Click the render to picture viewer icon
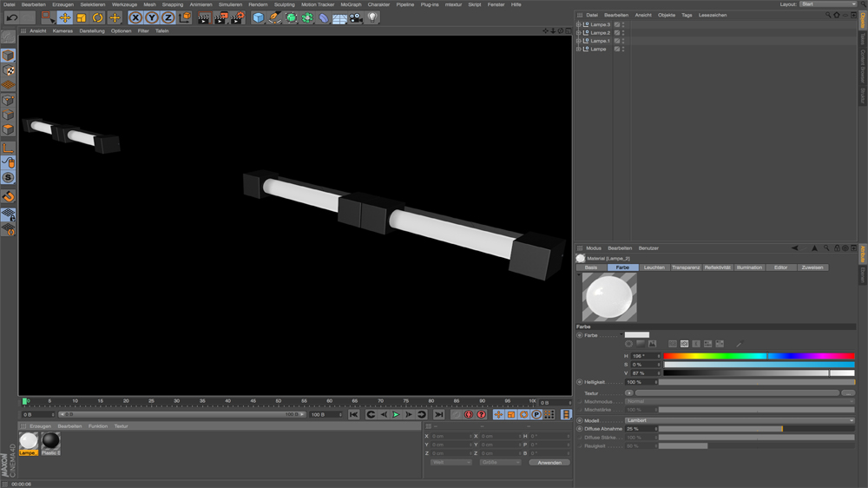Screen dimensions: 868x488 pos(220,17)
